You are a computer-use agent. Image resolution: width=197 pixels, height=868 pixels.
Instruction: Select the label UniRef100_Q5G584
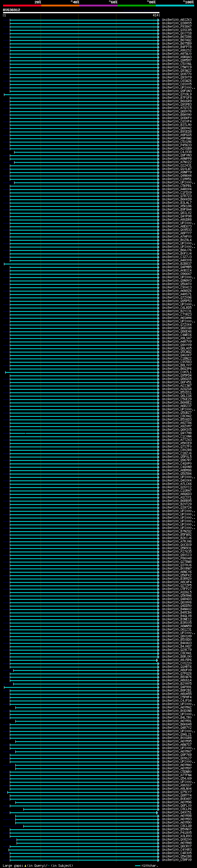tap(177, 474)
